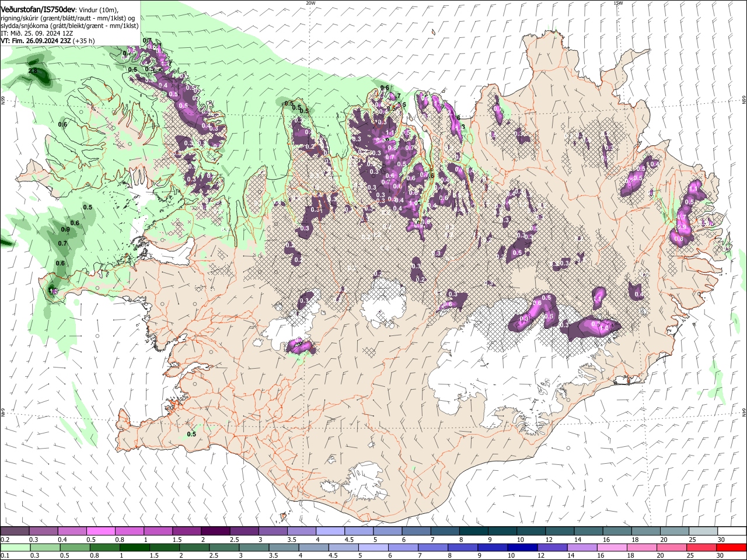The image size is (747, 560).
Task: Click the snow legend swatch above label 14
Action: click(x=589, y=531)
